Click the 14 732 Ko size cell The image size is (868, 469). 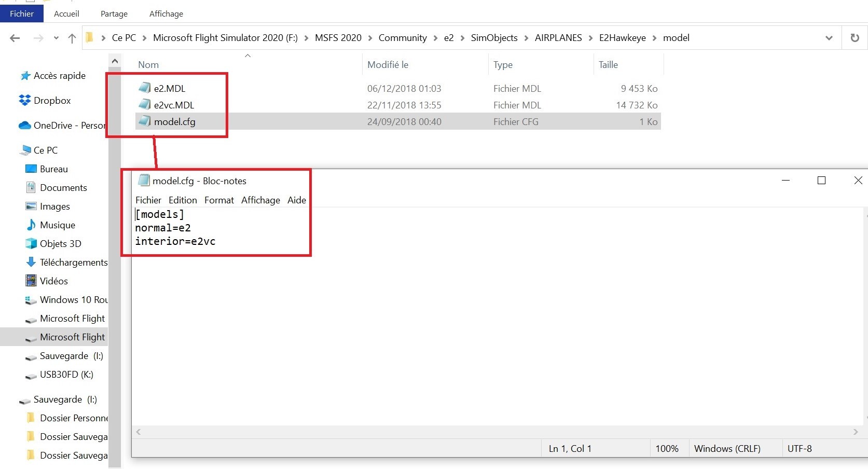637,105
